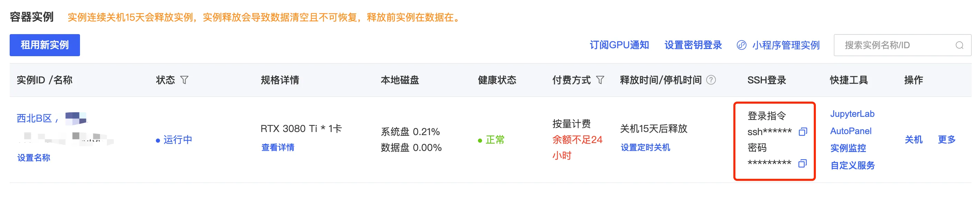Image resolution: width=980 pixels, height=213 pixels.
Task: Open 订阅GPU通知 link
Action: pos(619,45)
